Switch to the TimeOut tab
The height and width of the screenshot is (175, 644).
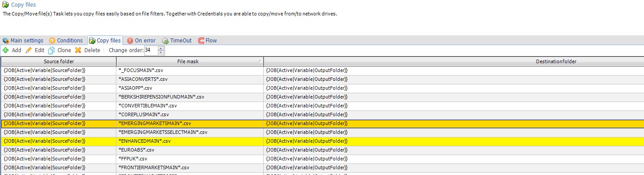coord(177,40)
